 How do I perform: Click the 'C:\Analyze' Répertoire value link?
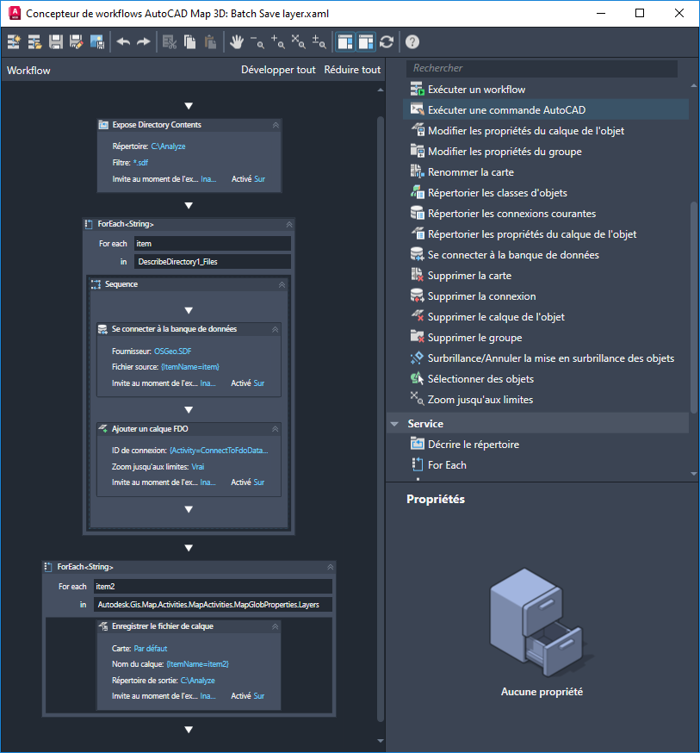(x=168, y=146)
